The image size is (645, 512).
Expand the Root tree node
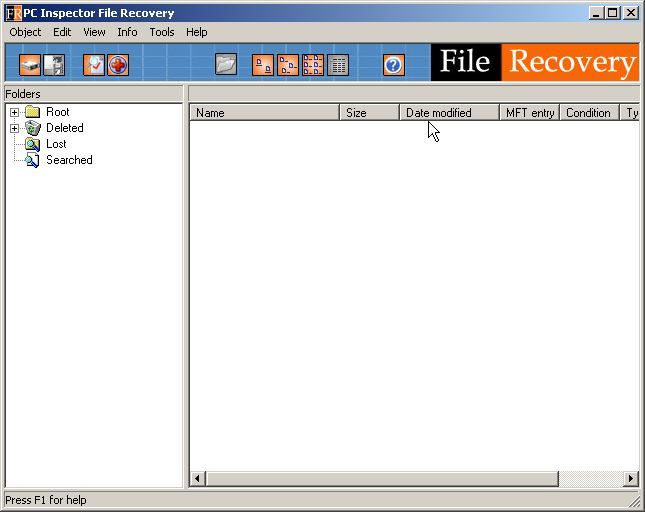tap(14, 112)
